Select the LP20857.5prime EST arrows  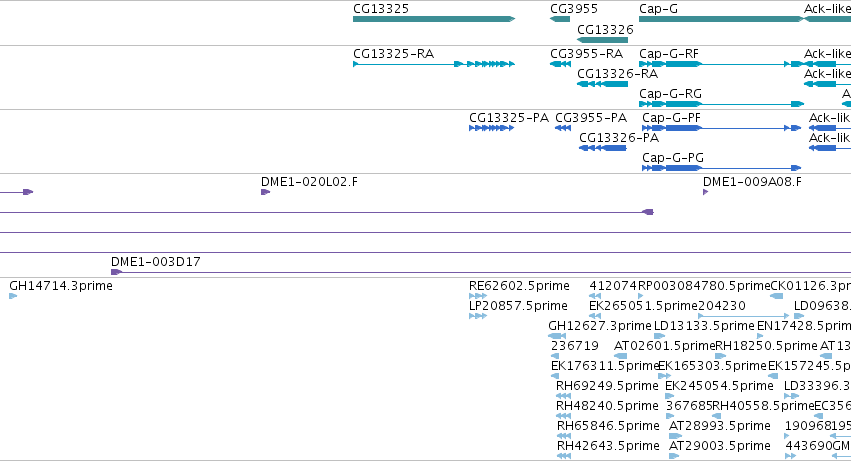[478, 316]
